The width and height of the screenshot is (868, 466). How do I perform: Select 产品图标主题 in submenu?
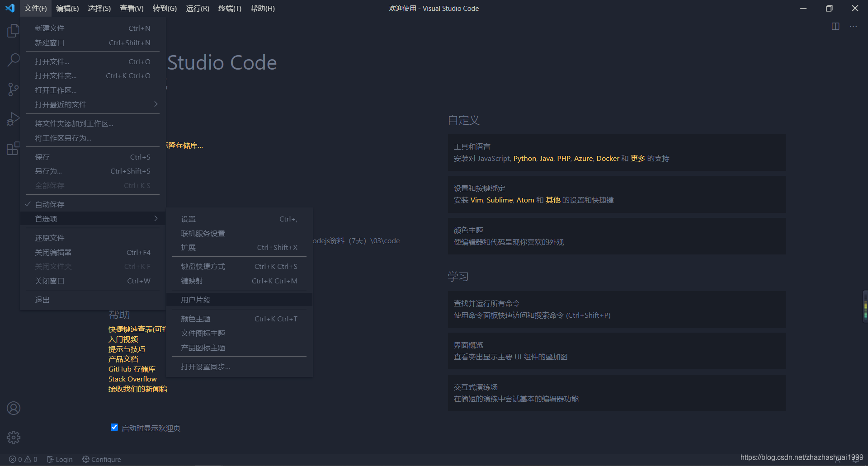coord(239,348)
